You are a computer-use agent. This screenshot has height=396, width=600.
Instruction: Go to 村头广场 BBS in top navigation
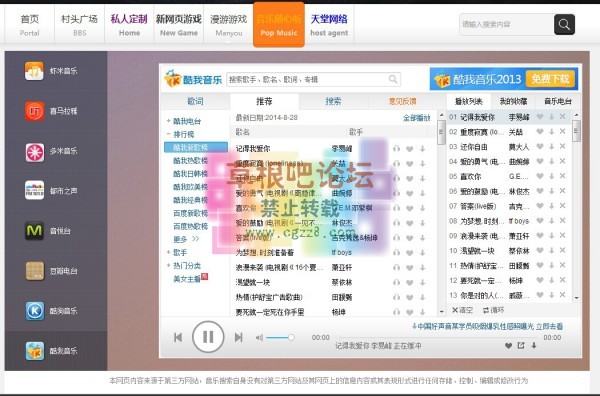tap(79, 24)
